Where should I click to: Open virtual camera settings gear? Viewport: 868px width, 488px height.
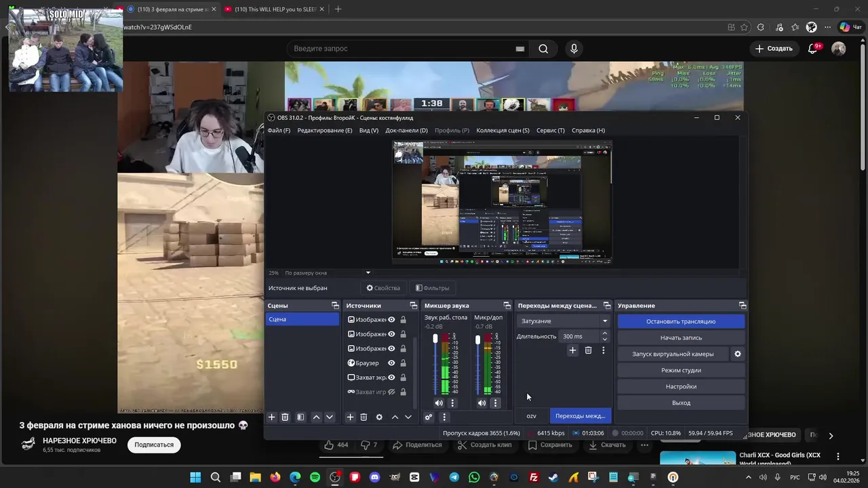738,354
